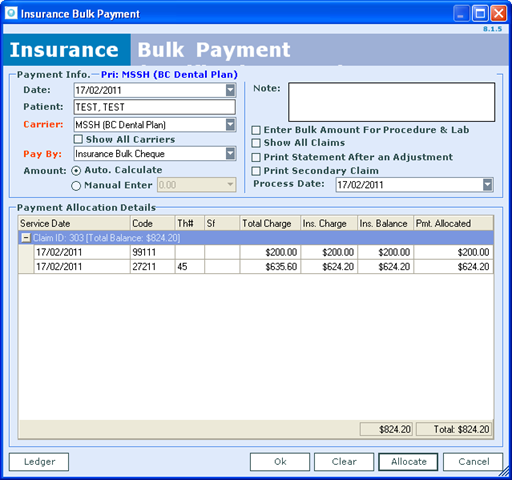Click the Th# column header
The height and width of the screenshot is (480, 512).
coord(190,223)
